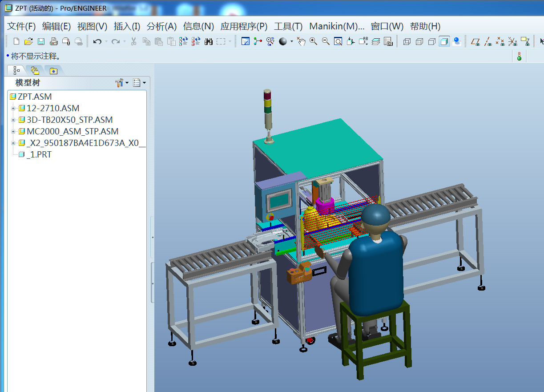Click the Open file folder icon

click(x=28, y=41)
